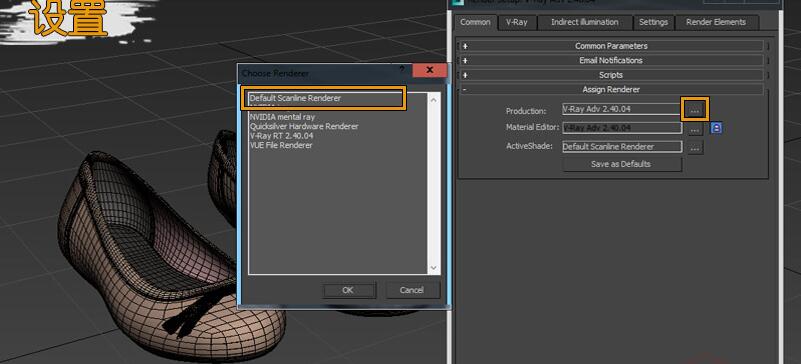Click the Material Editor renderer browse button
801x364 pixels.
pos(695,130)
